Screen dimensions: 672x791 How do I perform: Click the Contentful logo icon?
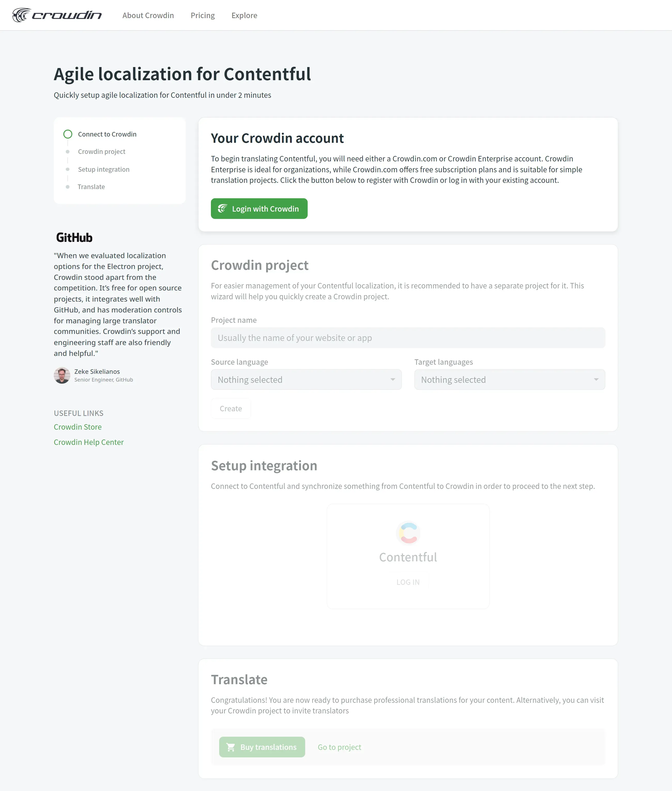click(x=408, y=533)
